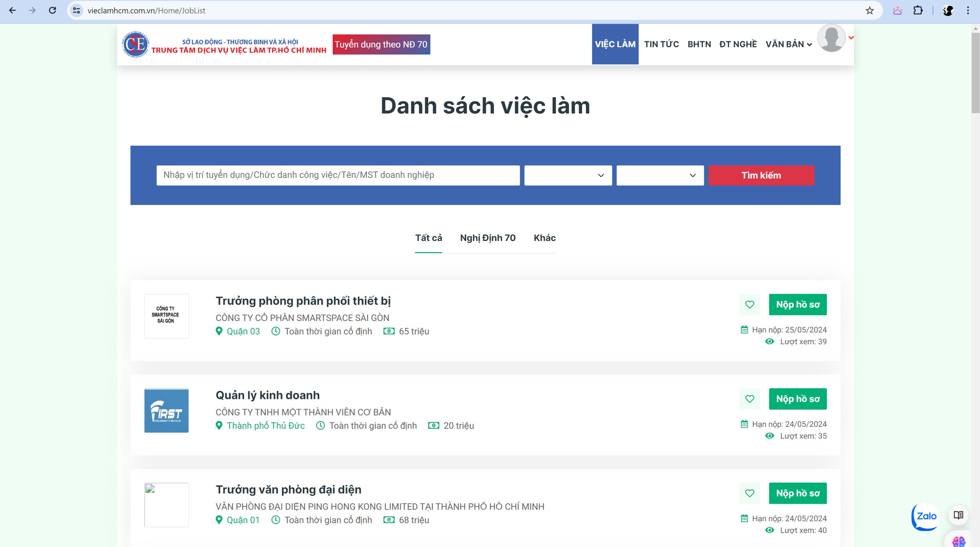Click location pin for Quận 01
Image resolution: width=980 pixels, height=547 pixels.
(219, 520)
